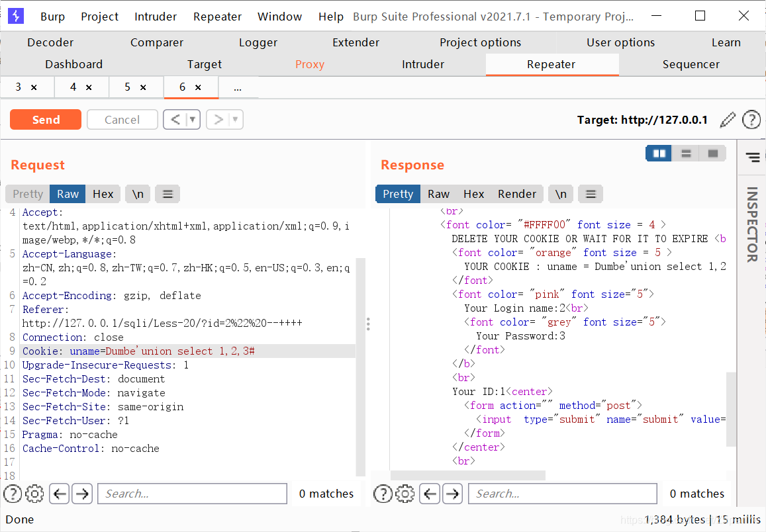Close Repeater tab 4
The height and width of the screenshot is (532, 766).
(x=89, y=87)
